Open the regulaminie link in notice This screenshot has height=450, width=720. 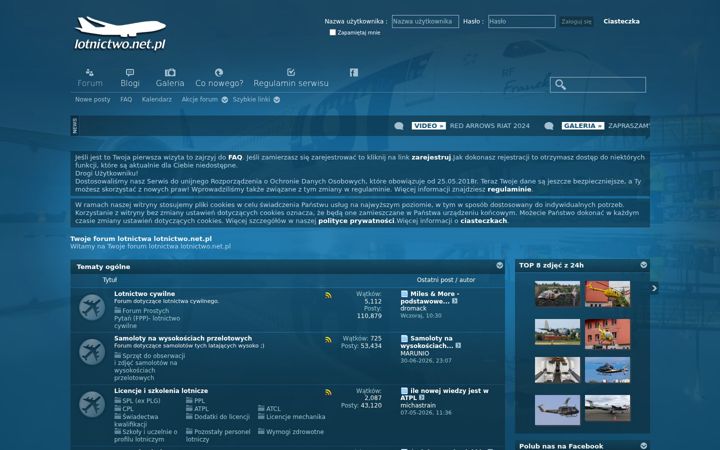point(509,189)
